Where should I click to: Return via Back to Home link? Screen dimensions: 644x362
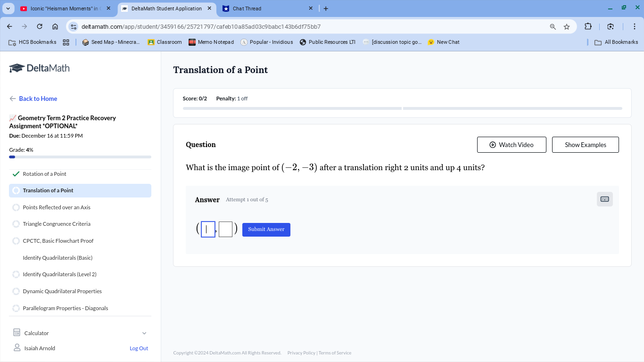click(33, 99)
